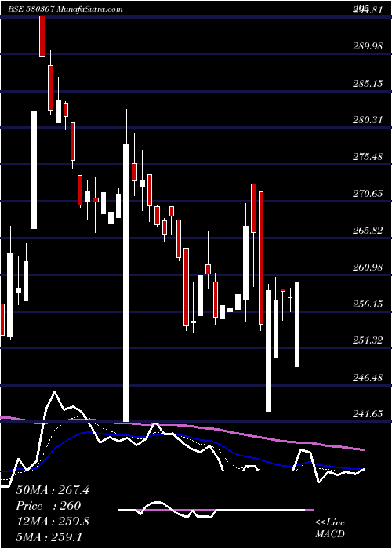Click the last white candlestick on the right
Screen dimensions: 392x549
pos(297,325)
